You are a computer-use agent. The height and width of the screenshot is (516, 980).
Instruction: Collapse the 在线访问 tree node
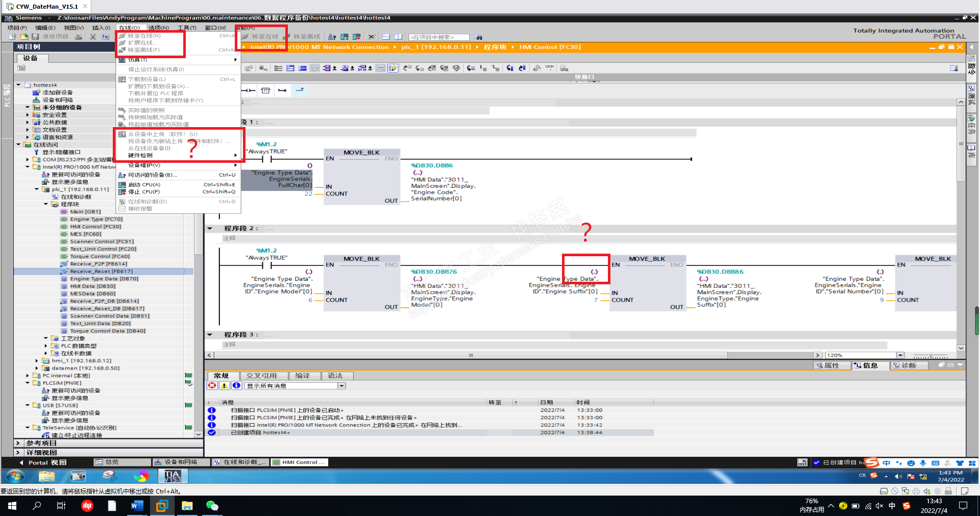coord(18,145)
